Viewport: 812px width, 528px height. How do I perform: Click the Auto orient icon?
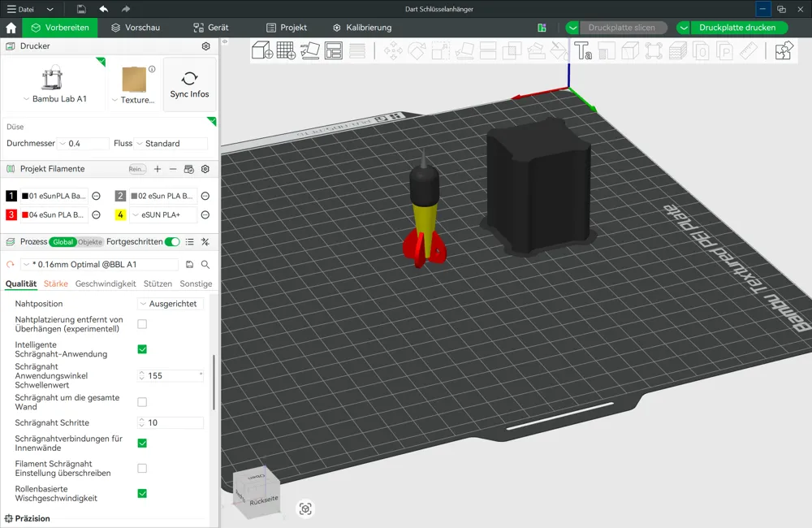pos(309,51)
